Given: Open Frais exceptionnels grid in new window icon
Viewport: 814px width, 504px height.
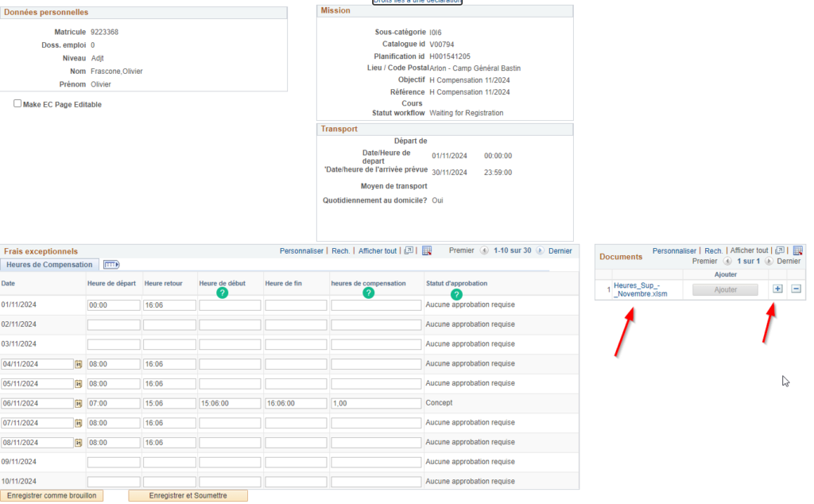Looking at the screenshot, I should click(x=409, y=250).
